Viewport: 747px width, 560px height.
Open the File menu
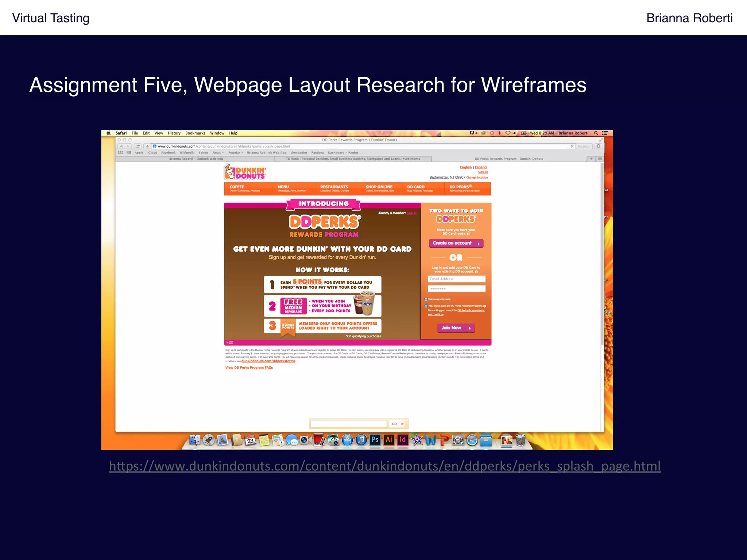pos(135,133)
